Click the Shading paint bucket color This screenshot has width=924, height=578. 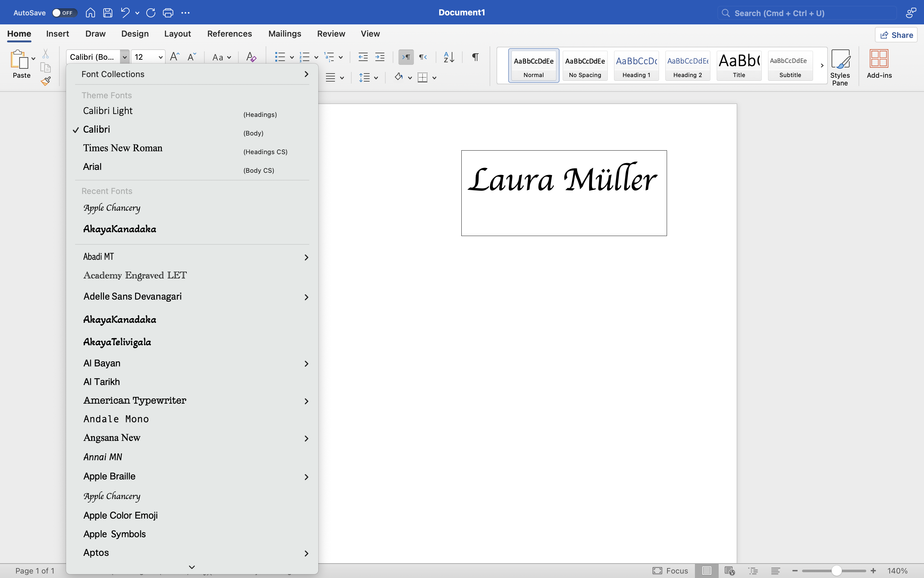398,77
